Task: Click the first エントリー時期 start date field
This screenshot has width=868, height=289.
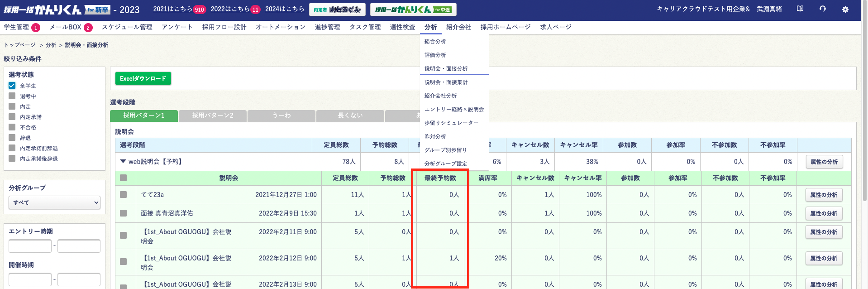Action: [30, 246]
